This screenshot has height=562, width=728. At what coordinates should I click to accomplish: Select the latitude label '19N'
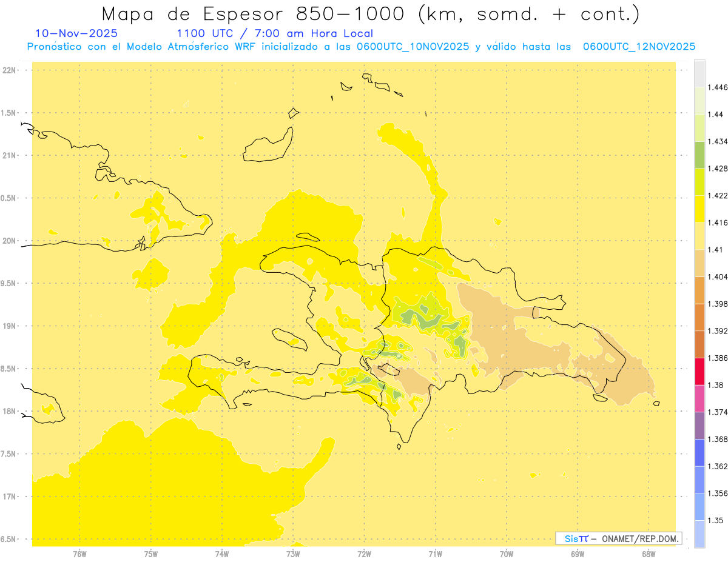[x=10, y=326]
